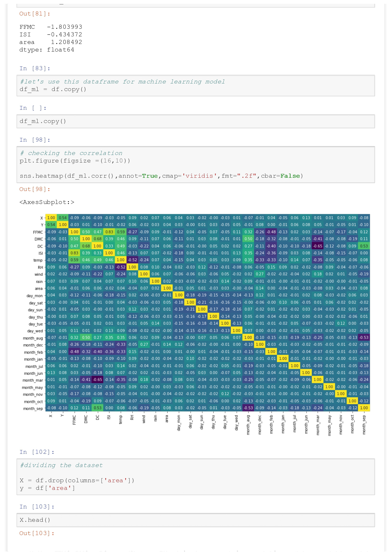Click the In [98] heatmap code cell
The height and width of the screenshot is (555, 392).
196,164
